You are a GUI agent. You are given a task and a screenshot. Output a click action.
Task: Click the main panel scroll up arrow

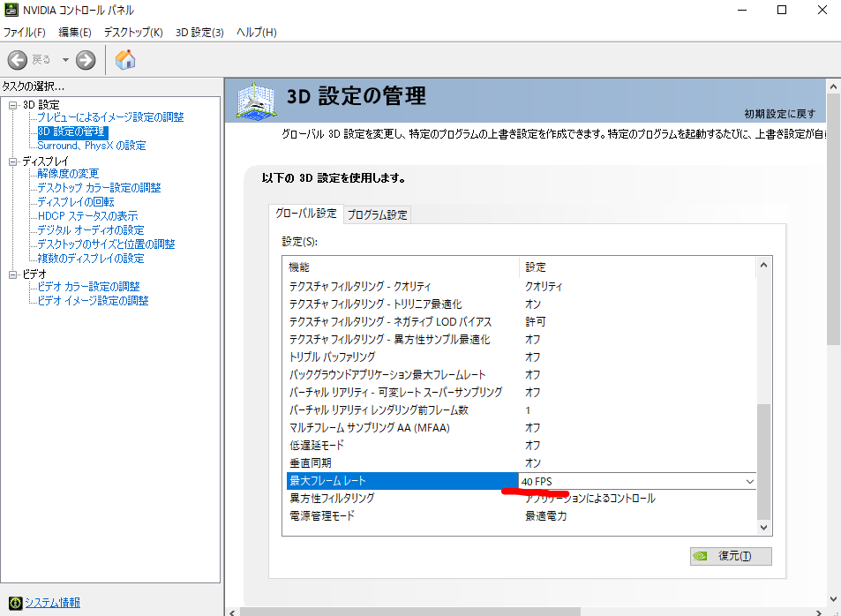click(834, 86)
